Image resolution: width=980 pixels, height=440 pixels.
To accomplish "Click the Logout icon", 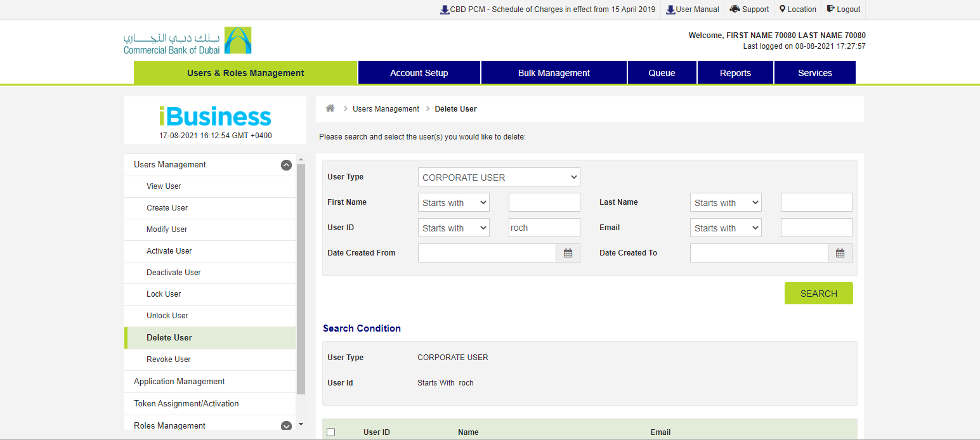I will 831,10.
